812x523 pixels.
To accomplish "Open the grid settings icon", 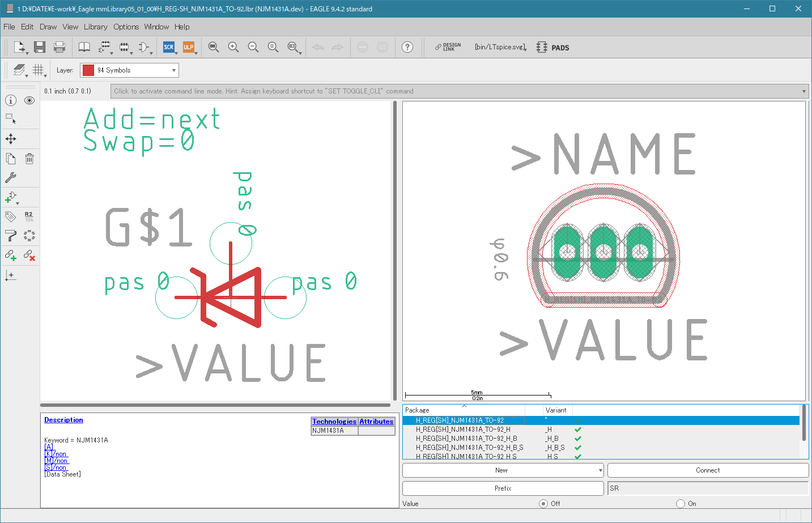I will (38, 70).
